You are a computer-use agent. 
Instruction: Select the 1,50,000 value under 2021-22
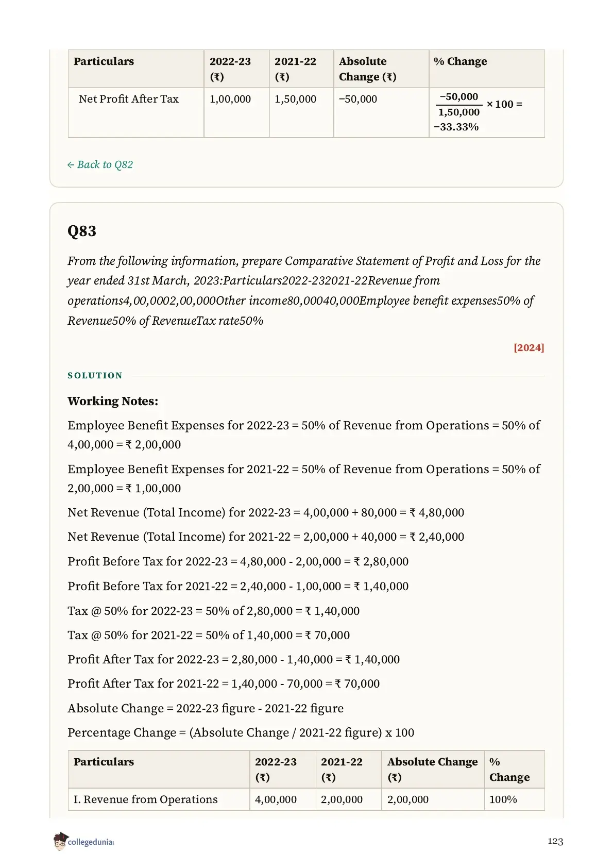tap(296, 99)
